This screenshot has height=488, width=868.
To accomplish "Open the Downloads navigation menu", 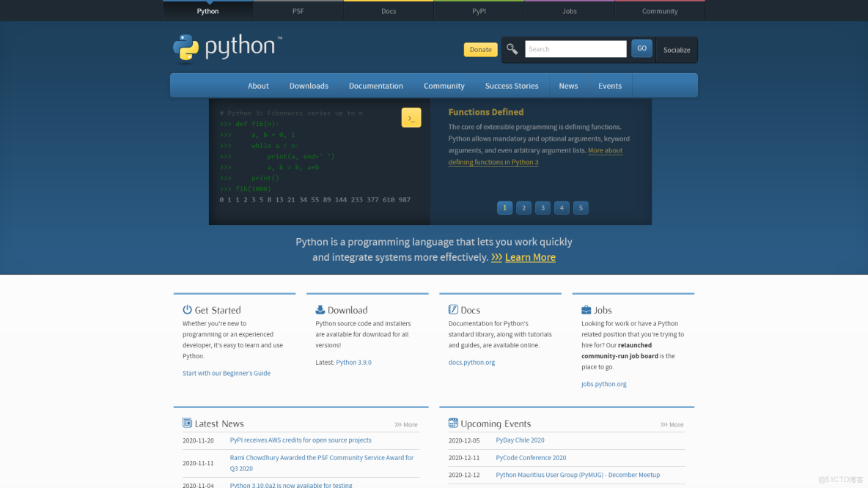I will tap(309, 86).
